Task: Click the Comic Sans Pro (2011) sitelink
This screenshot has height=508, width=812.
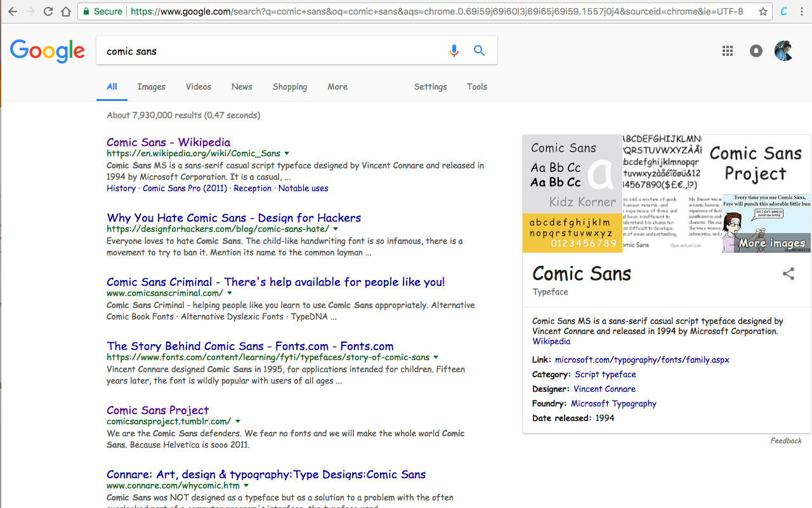Action: coord(185,189)
